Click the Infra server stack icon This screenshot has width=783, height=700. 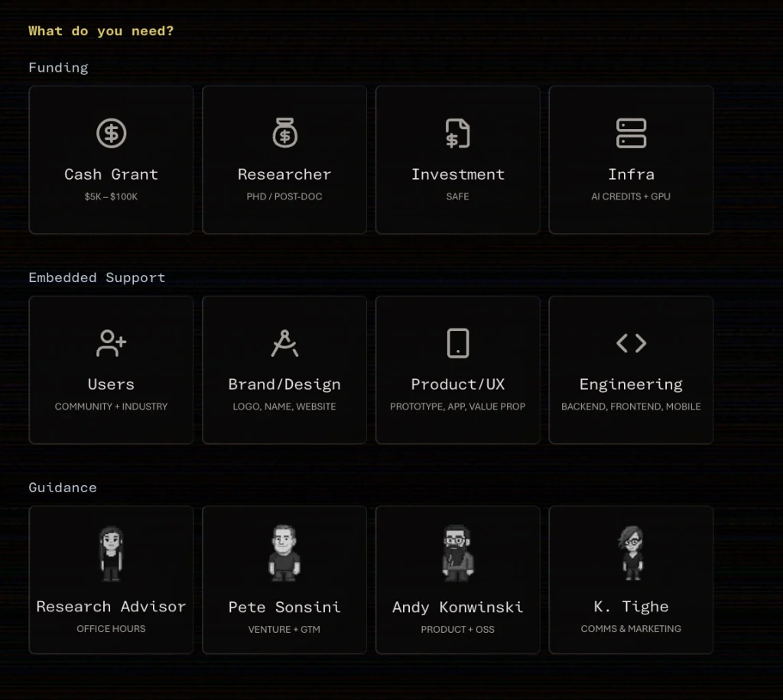coord(631,134)
